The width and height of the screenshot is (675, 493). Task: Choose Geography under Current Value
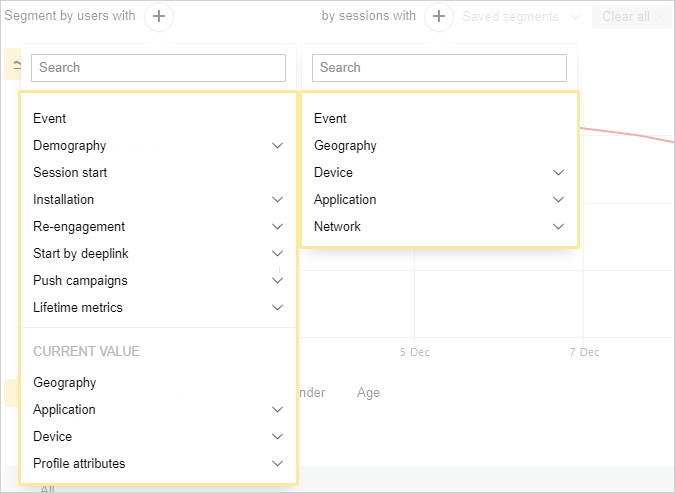[x=65, y=383]
